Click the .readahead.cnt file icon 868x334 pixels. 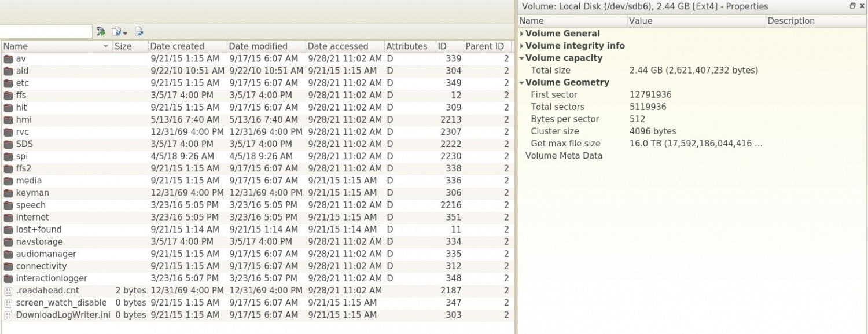pyautogui.click(x=8, y=290)
